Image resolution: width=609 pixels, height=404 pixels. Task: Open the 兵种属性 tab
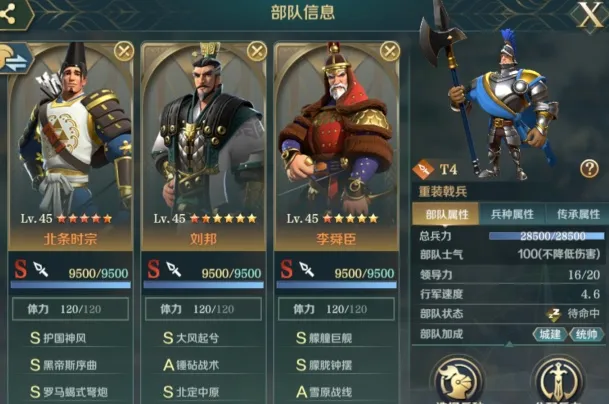tap(512, 214)
